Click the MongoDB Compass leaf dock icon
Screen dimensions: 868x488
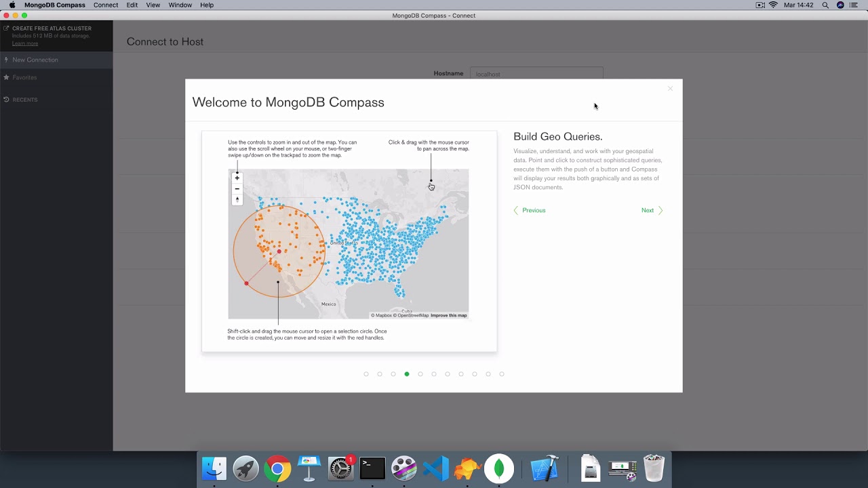[499, 468]
